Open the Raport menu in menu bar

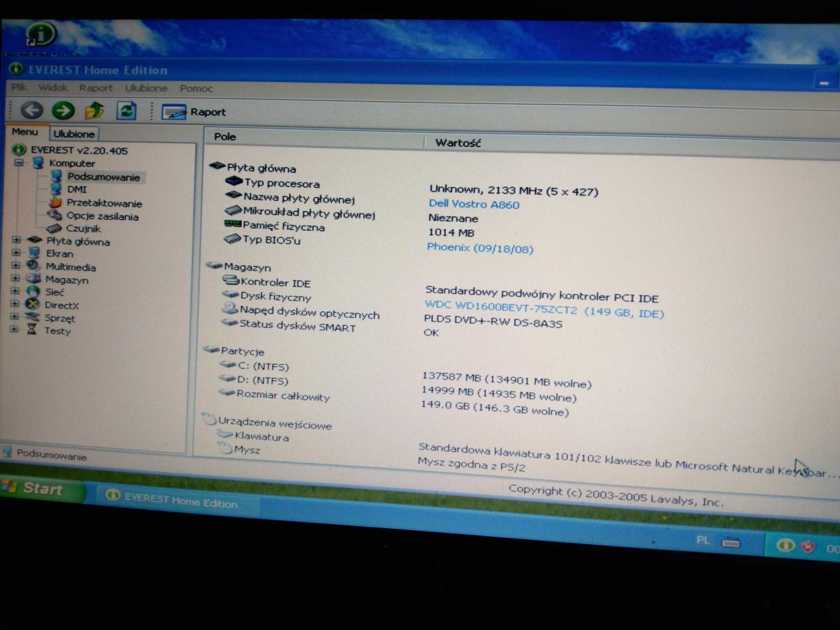click(x=96, y=88)
